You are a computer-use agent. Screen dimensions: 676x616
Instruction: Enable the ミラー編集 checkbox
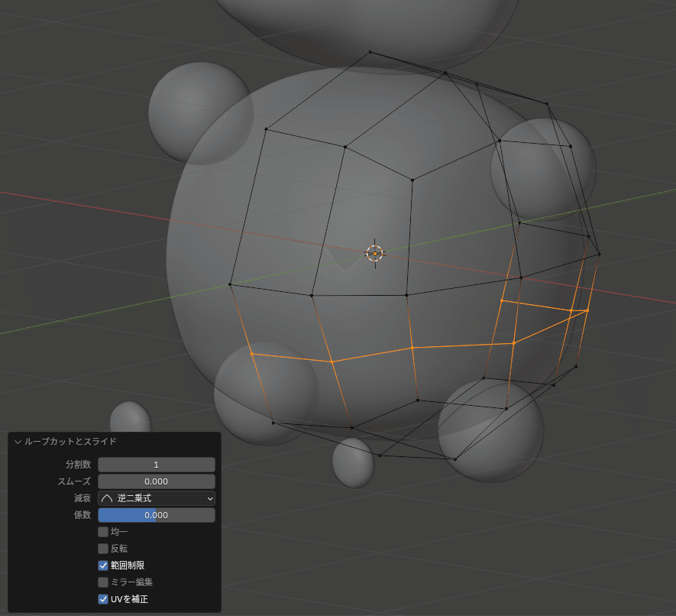tap(103, 582)
